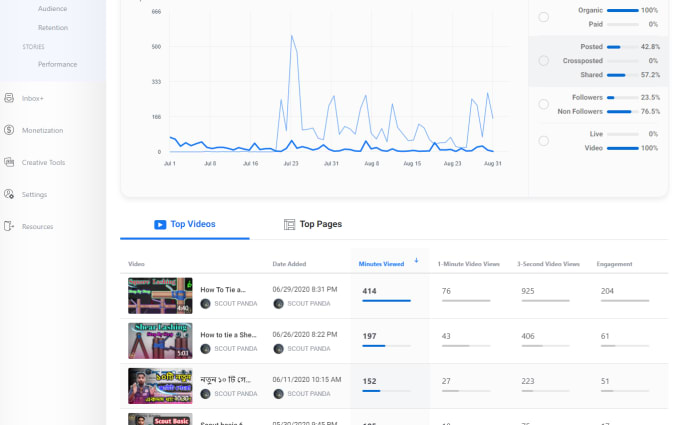Image resolution: width=680 pixels, height=425 pixels.
Task: Open the video titled How To Tie a...
Action: 223,290
